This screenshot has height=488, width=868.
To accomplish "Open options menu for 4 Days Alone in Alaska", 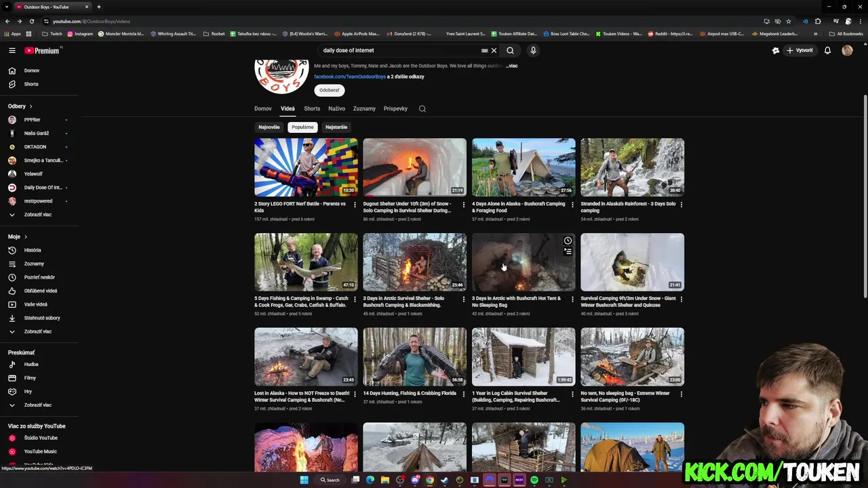I will [x=572, y=204].
